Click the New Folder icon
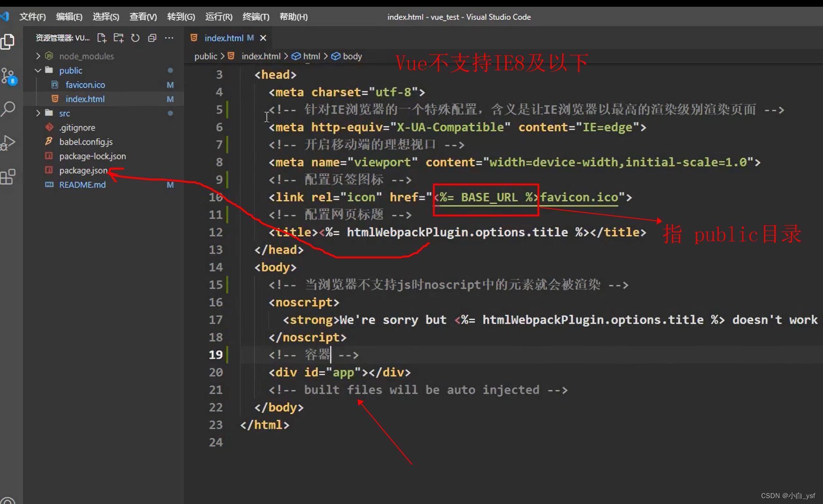 [119, 38]
